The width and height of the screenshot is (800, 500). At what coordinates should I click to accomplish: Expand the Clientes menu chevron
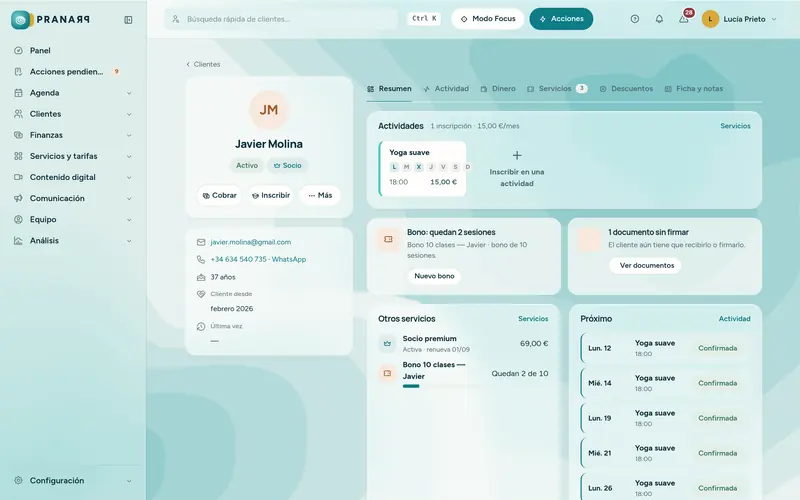coord(129,114)
